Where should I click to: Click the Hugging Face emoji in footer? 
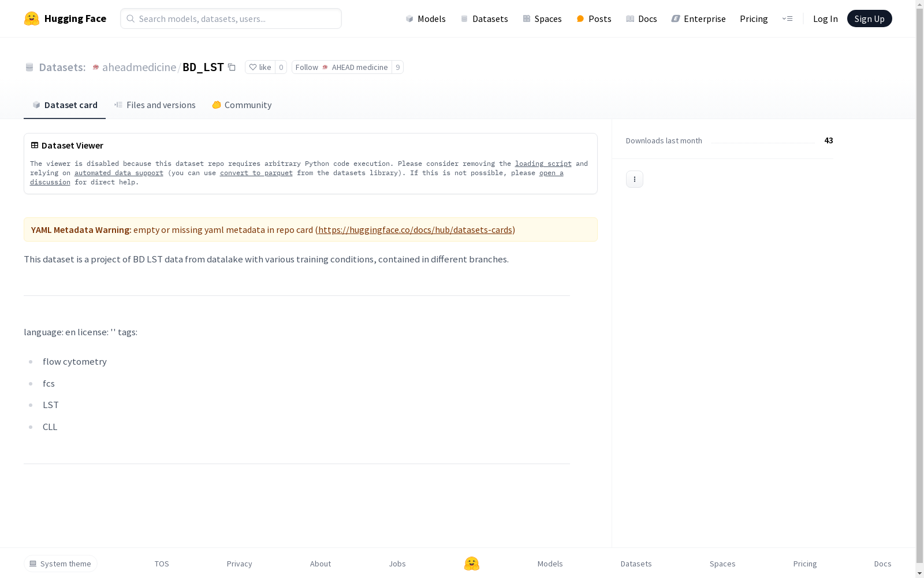tap(472, 564)
